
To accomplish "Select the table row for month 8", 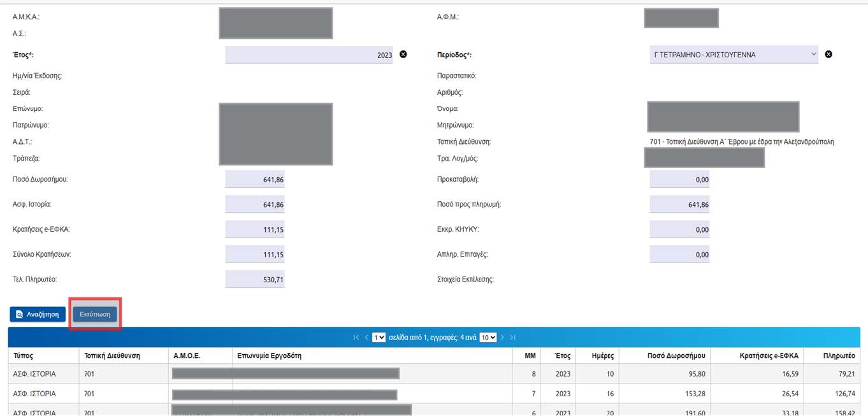I will 433,374.
